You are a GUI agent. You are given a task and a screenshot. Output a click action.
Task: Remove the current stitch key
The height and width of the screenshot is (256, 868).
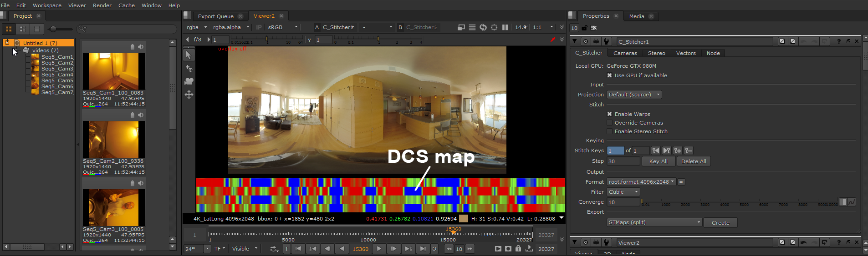689,151
